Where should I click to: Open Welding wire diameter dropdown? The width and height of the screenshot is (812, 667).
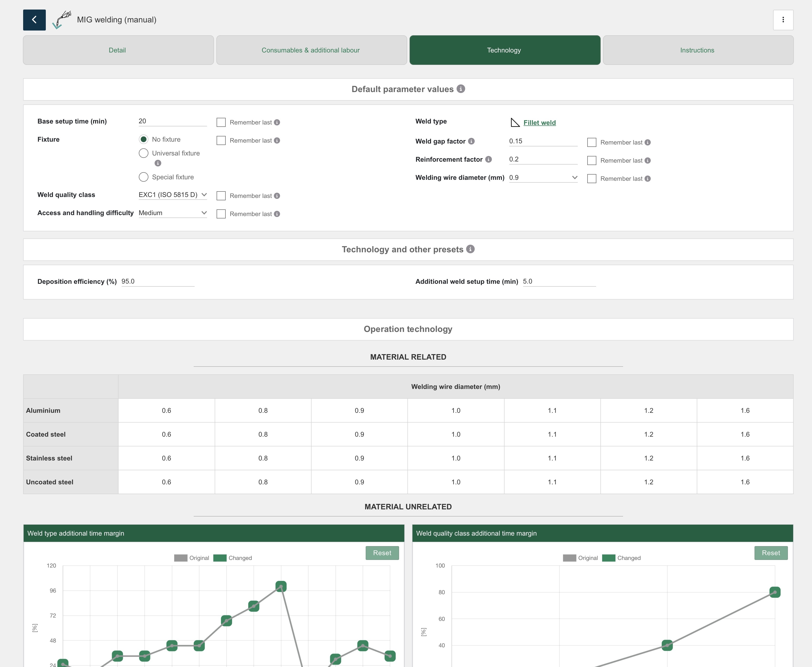[x=543, y=177]
